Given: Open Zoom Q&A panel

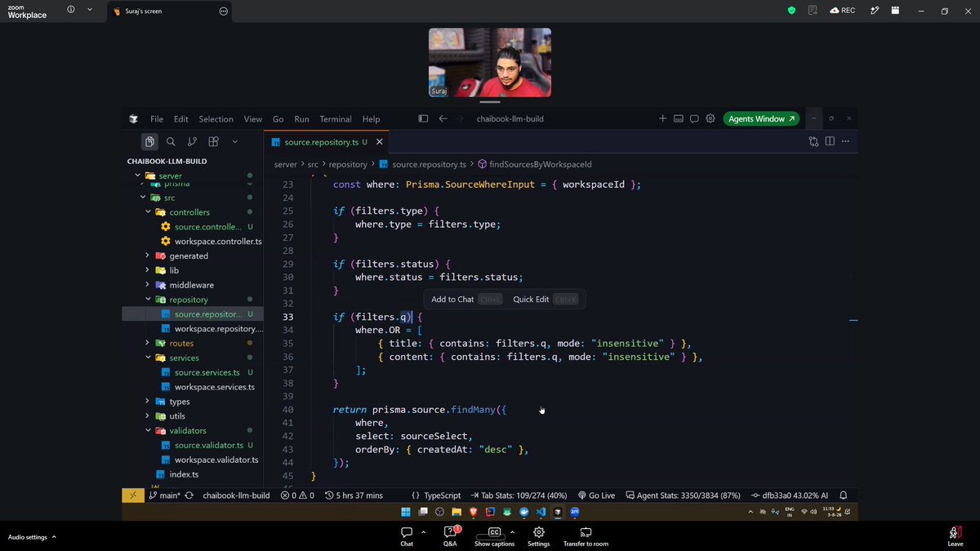Looking at the screenshot, I should coord(450,536).
